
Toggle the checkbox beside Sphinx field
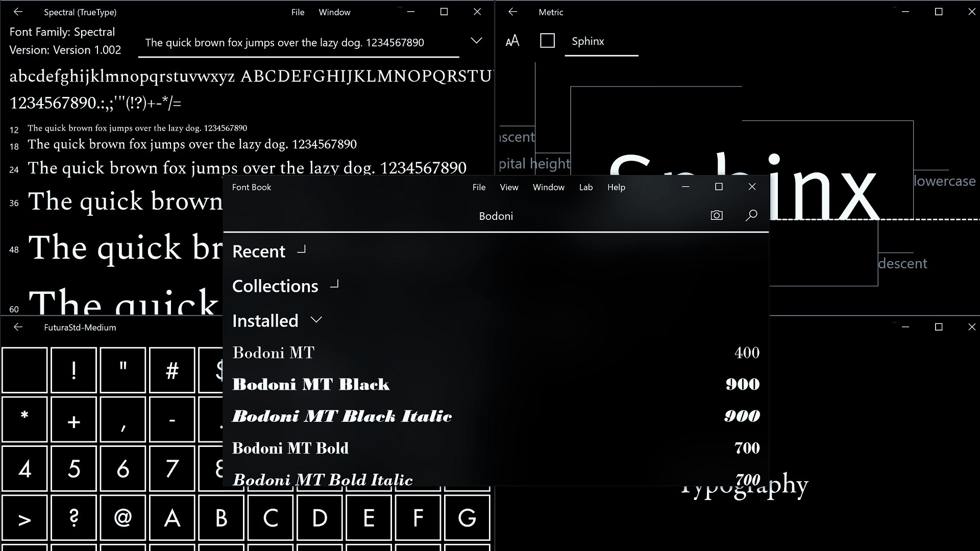pyautogui.click(x=547, y=41)
